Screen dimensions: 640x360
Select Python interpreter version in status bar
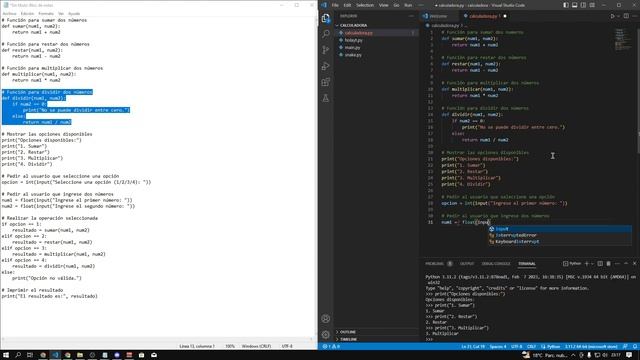click(x=591, y=347)
